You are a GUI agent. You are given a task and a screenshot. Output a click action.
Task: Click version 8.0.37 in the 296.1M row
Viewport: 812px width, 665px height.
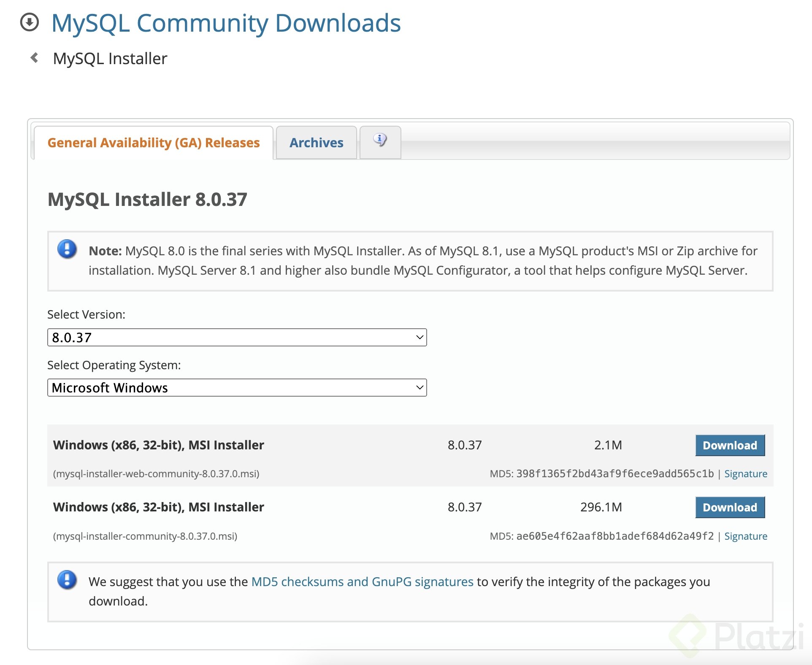pyautogui.click(x=465, y=507)
